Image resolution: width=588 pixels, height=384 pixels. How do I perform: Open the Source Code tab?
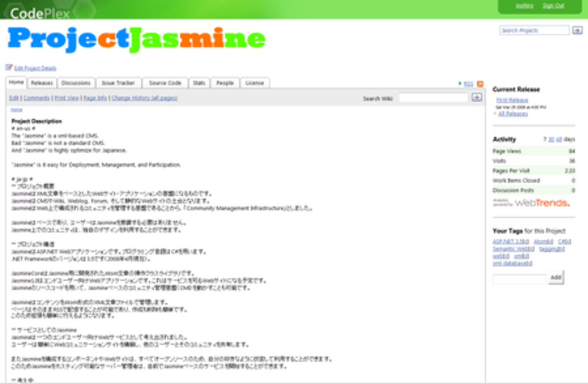pos(165,83)
